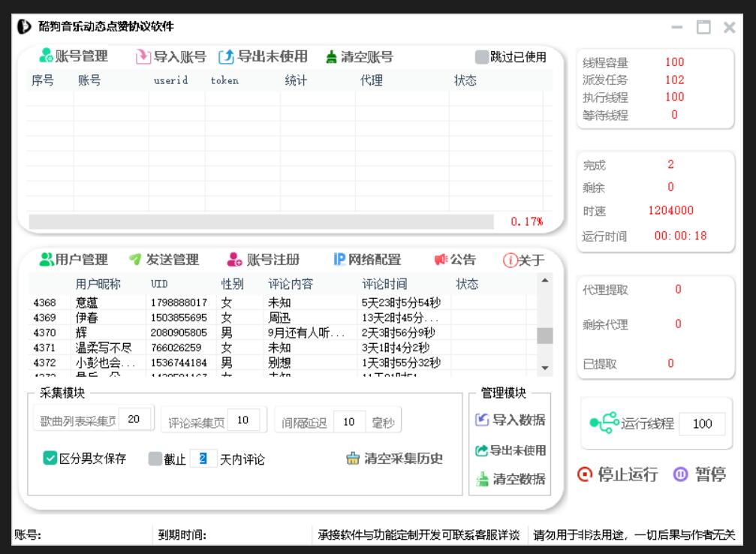
Task: Click the 清空数据 button in 管理模块
Action: coord(511,479)
